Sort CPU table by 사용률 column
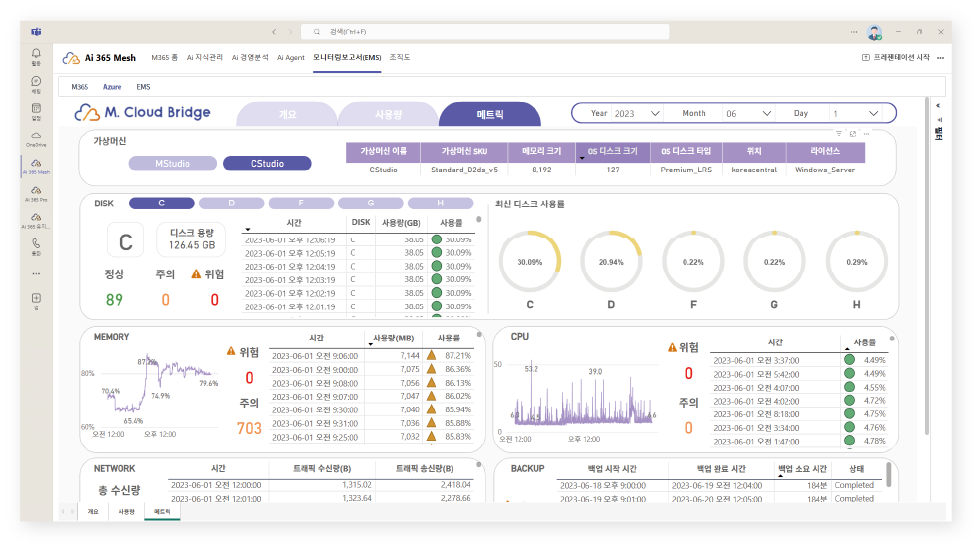 (x=865, y=342)
